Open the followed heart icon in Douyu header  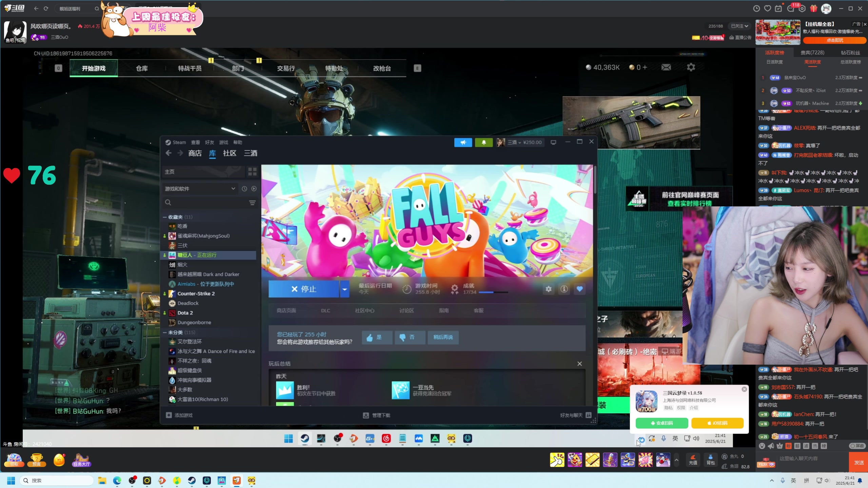(x=768, y=8)
